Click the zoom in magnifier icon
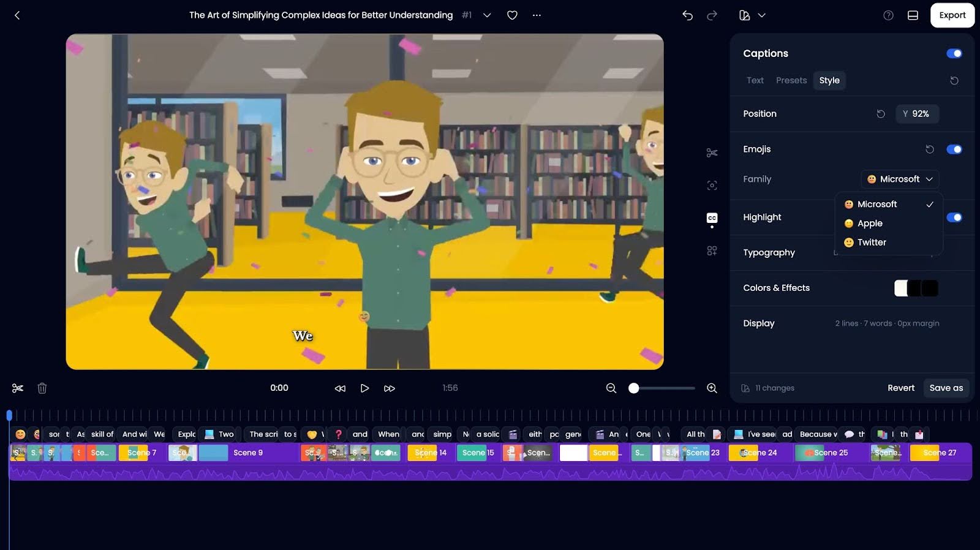980x550 pixels. point(712,388)
